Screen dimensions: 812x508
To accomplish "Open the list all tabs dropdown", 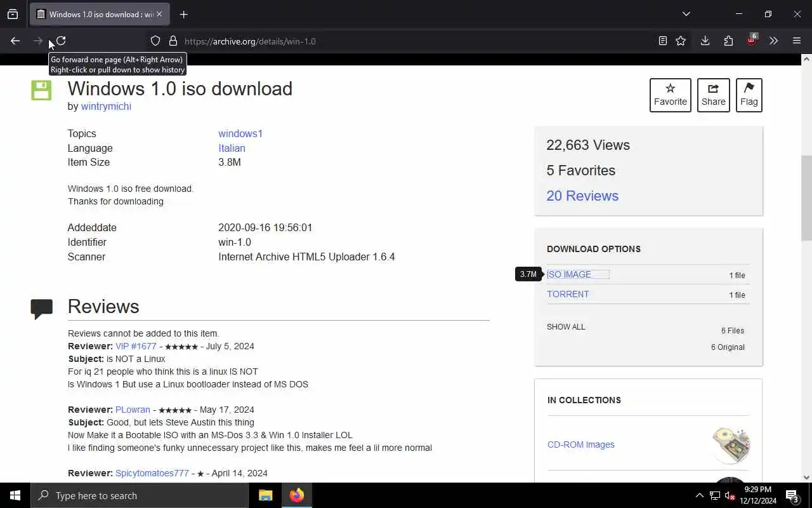I will tap(686, 14).
